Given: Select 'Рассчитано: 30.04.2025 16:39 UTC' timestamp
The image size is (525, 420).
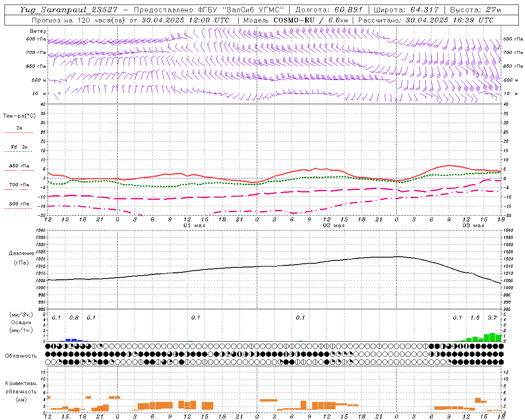Looking at the screenshot, I should pyautogui.click(x=426, y=20).
